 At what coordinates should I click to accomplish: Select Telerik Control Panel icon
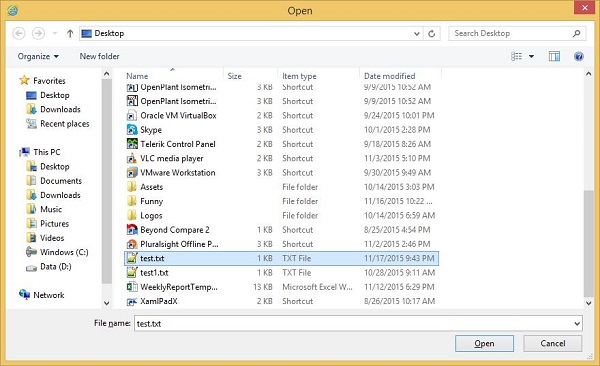tap(132, 144)
